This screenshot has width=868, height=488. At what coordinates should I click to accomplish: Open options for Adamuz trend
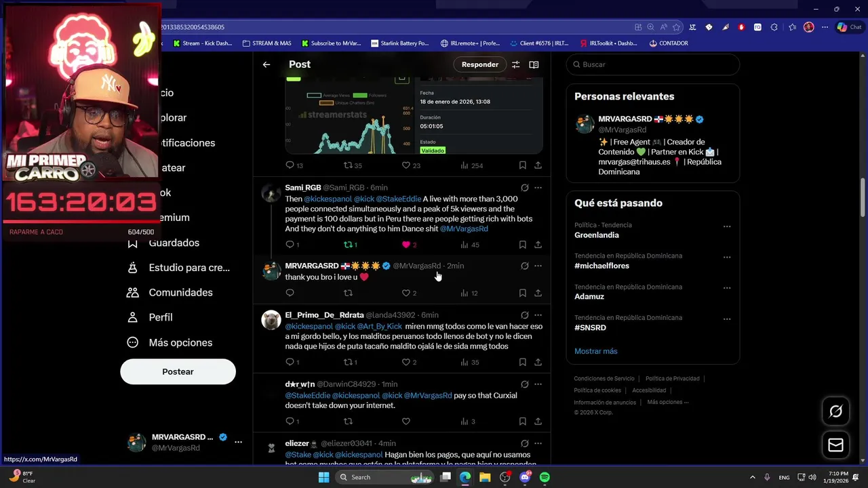[726, 288]
